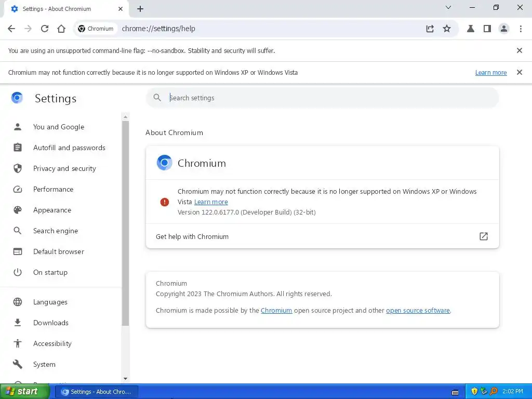The width and height of the screenshot is (532, 399).
Task: Open the Home page icon
Action: [61, 29]
